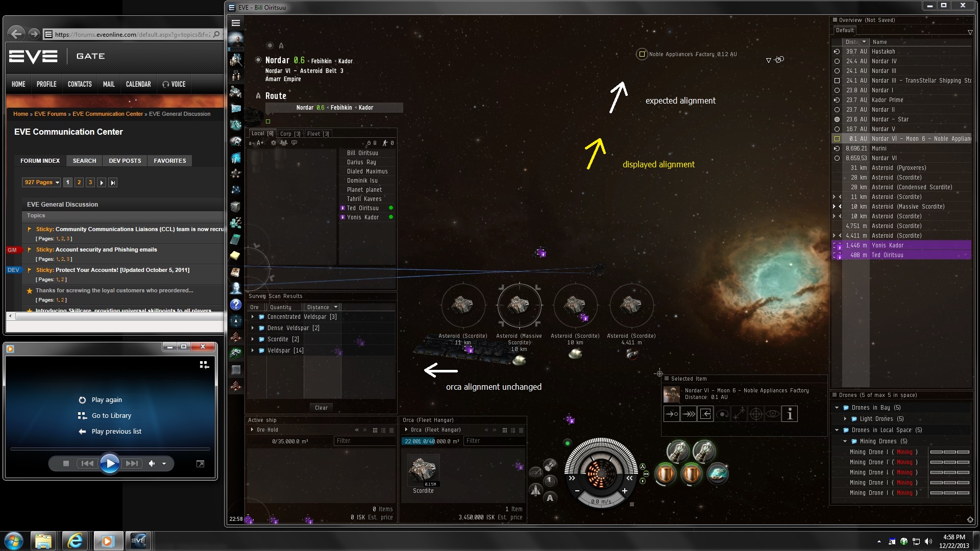Click the Dock icon in Selected Item panel
This screenshot has width=980, height=551.
[x=705, y=414]
